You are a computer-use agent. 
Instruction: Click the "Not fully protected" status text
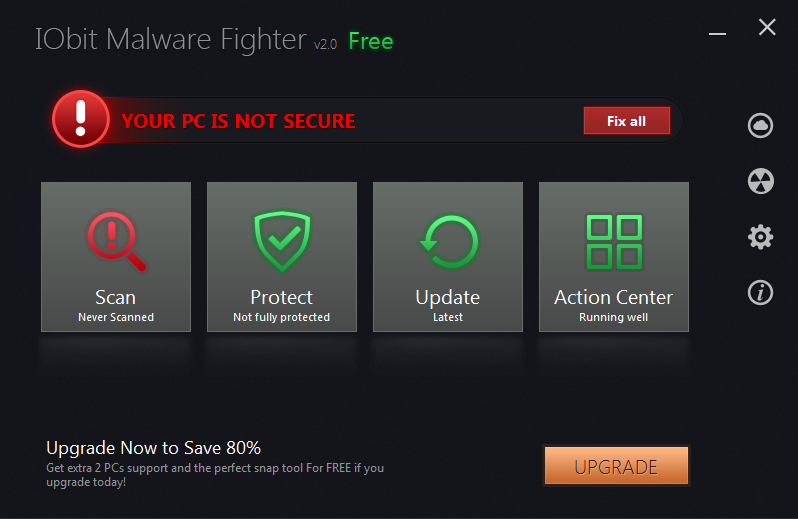point(281,317)
